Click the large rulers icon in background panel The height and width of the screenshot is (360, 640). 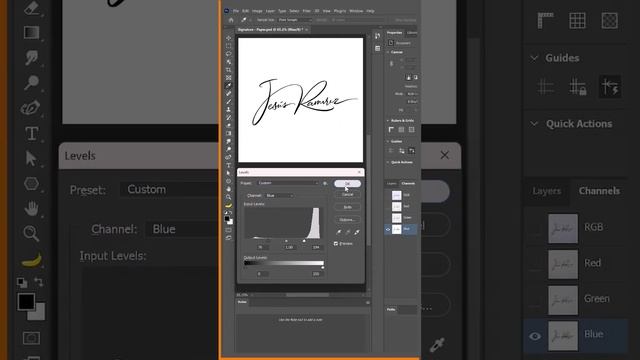pos(545,20)
